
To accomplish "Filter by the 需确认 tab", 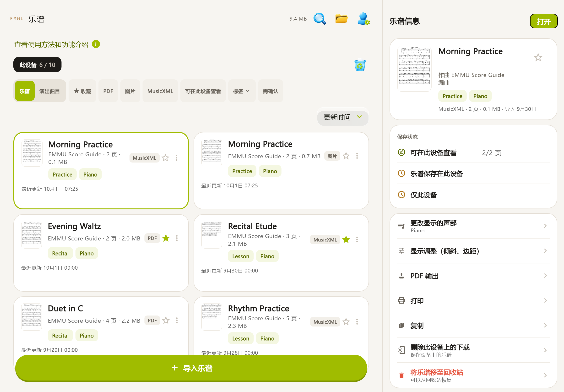I will click(x=271, y=91).
